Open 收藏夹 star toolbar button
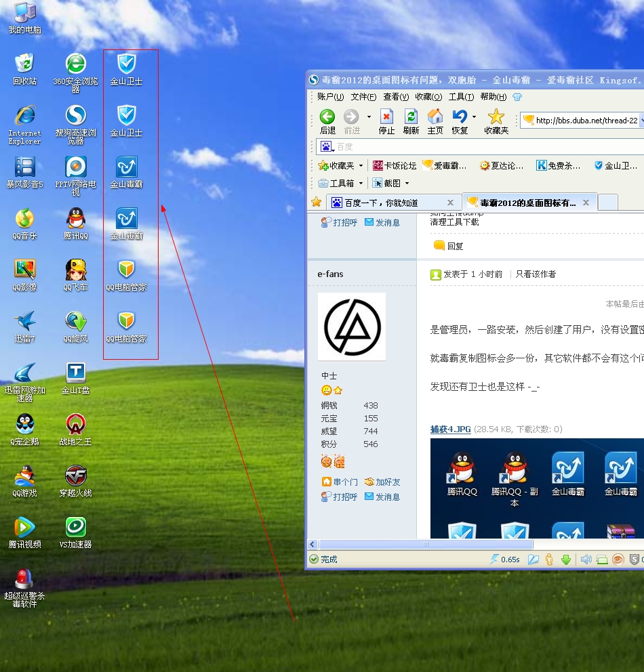 click(496, 122)
